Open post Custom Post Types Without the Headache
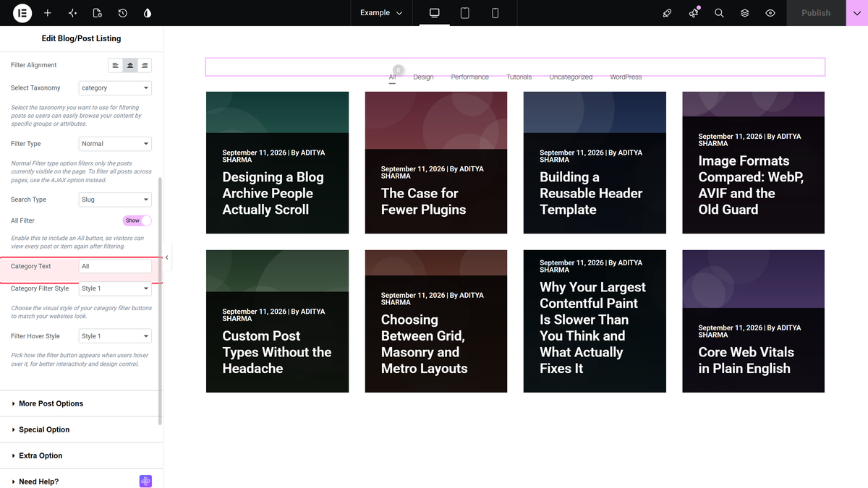 point(276,352)
